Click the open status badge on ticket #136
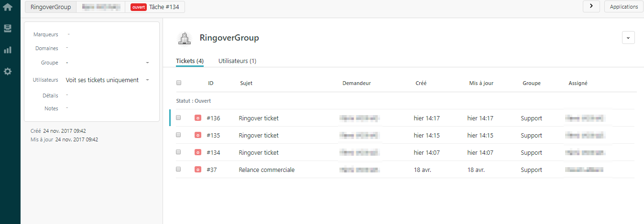The height and width of the screenshot is (224, 644). click(198, 118)
